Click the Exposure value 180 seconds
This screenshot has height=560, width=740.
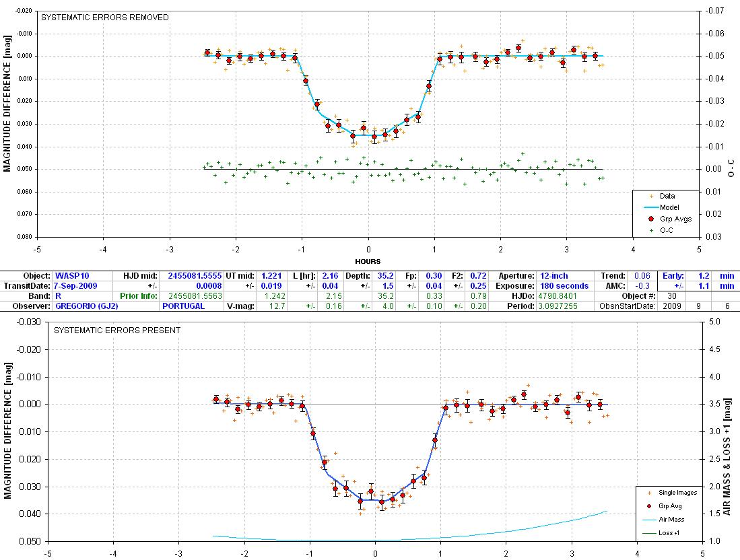click(564, 286)
